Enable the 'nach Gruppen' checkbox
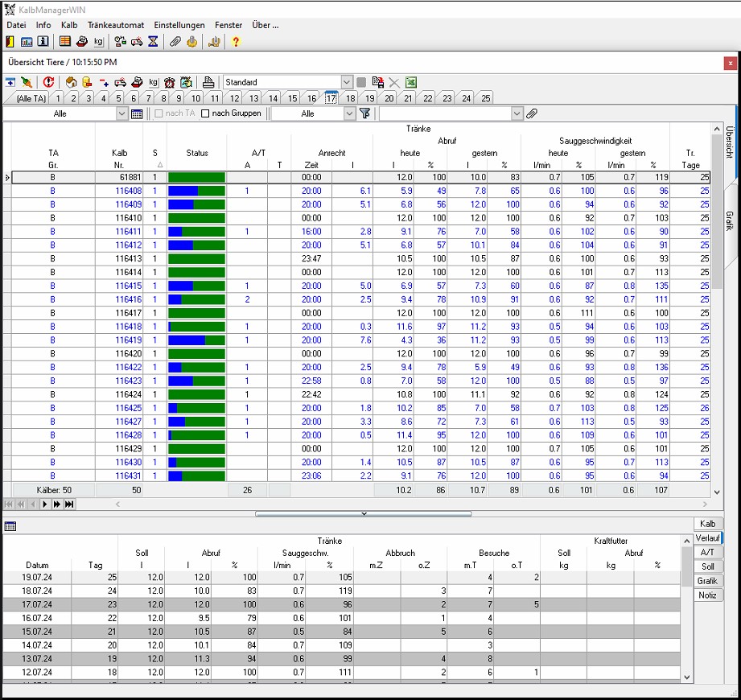 click(x=205, y=113)
